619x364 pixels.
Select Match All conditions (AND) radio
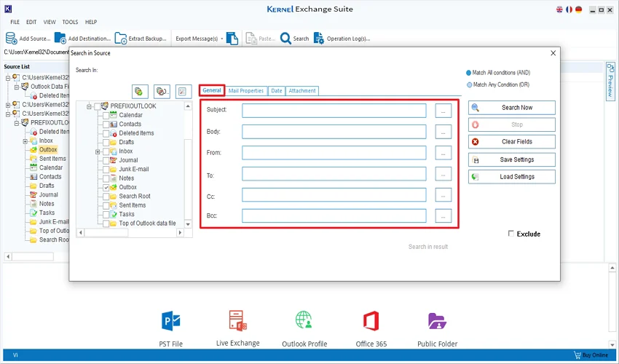click(x=468, y=73)
